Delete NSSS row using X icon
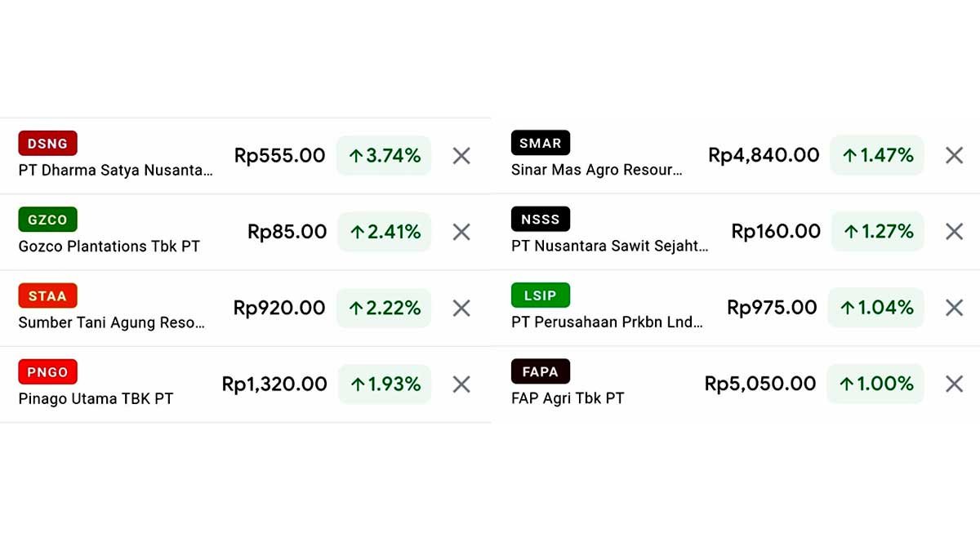This screenshot has height=551, width=980. [954, 232]
